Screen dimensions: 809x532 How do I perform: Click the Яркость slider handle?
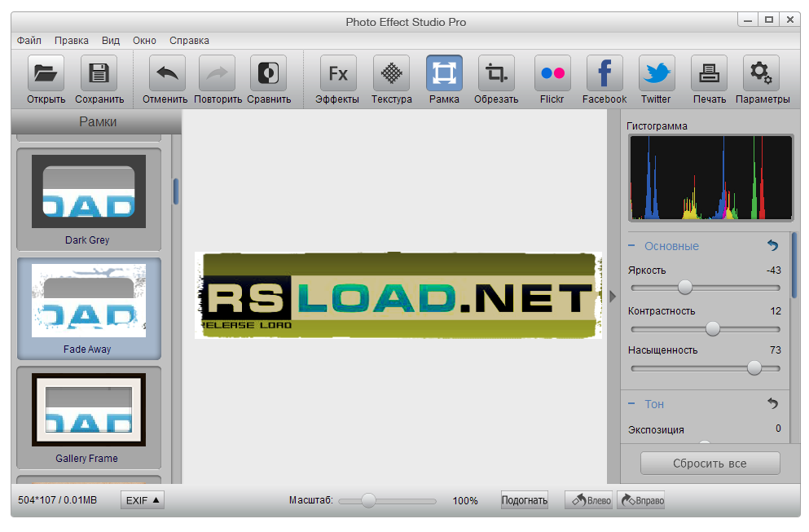685,288
